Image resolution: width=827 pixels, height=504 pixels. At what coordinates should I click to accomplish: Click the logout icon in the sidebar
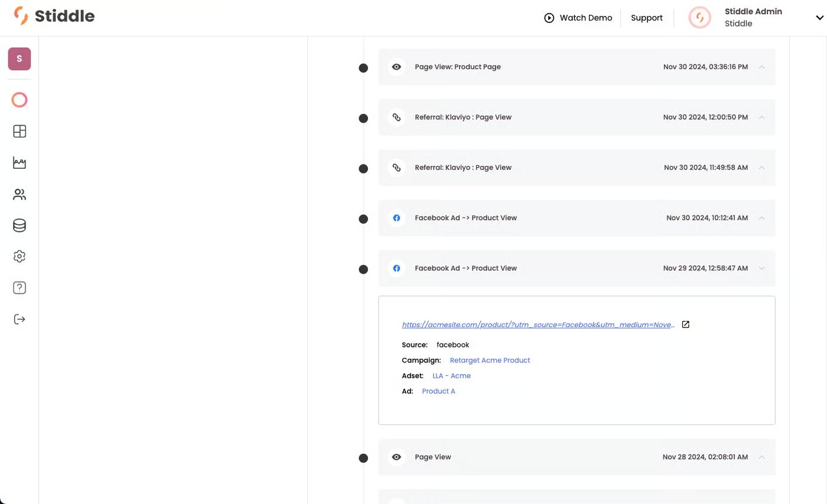point(19,319)
